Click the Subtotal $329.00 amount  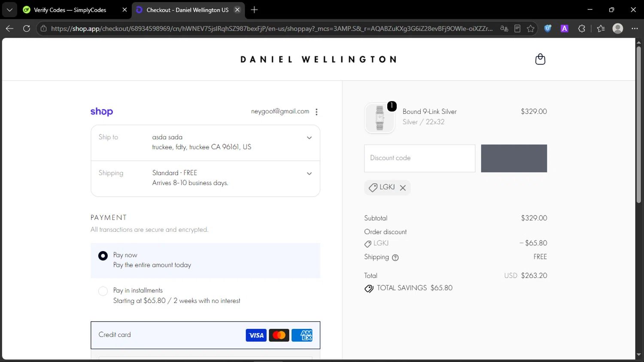point(534,218)
